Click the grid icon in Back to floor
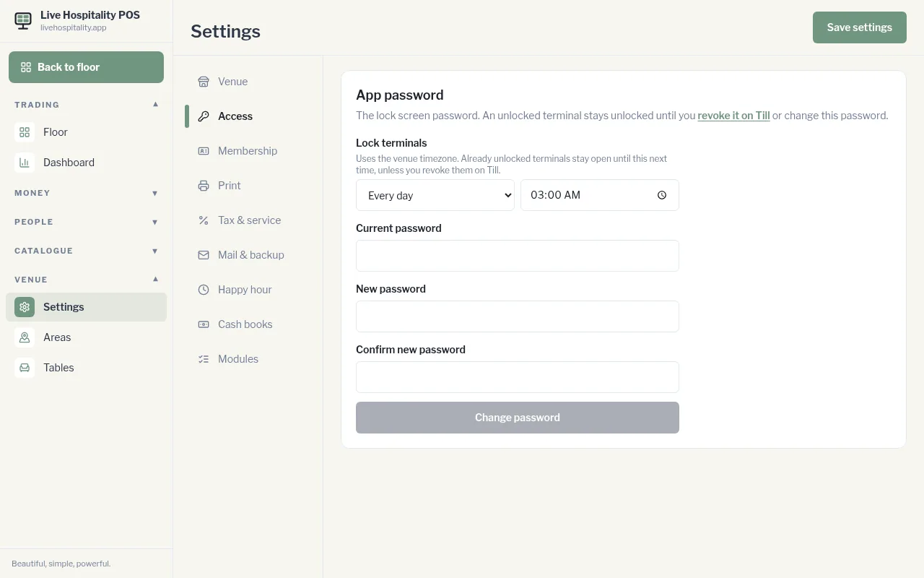This screenshot has height=578, width=924. [26, 67]
